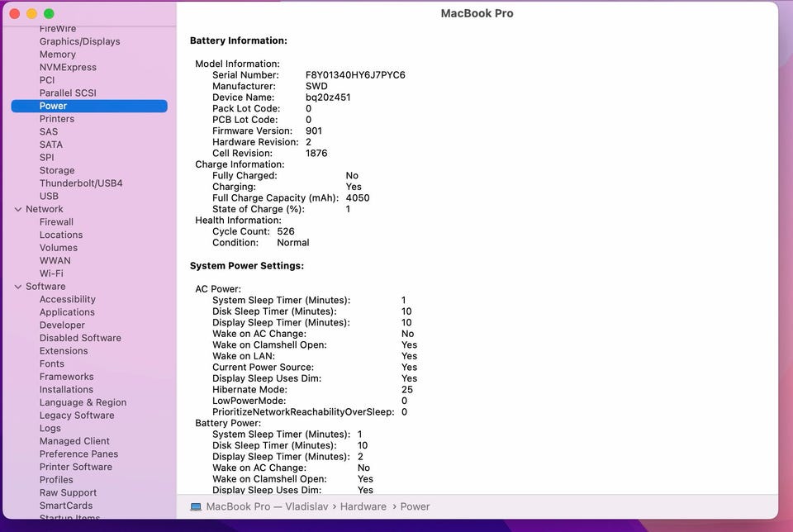Image resolution: width=793 pixels, height=532 pixels.
Task: Open Parallel SCSI entry
Action: (68, 93)
